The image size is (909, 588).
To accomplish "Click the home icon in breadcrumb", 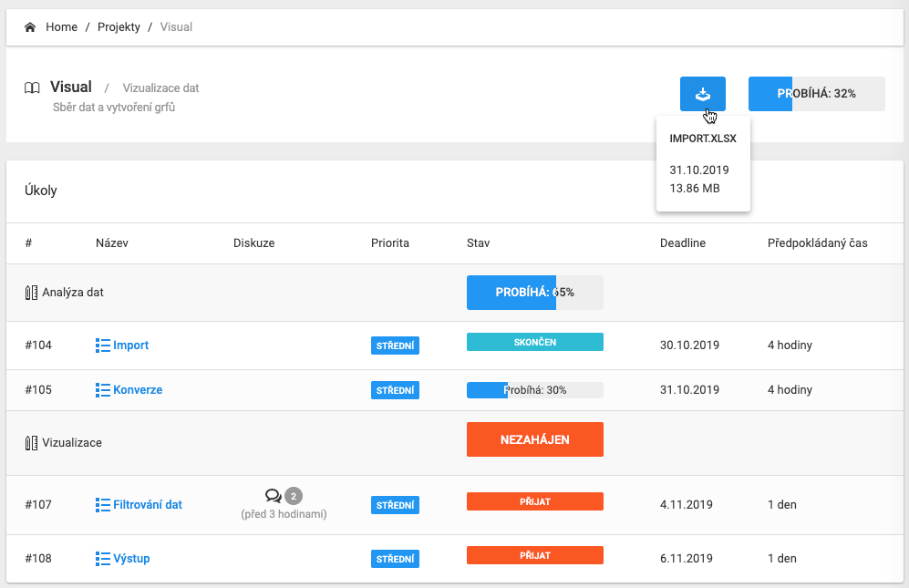I will 30,27.
